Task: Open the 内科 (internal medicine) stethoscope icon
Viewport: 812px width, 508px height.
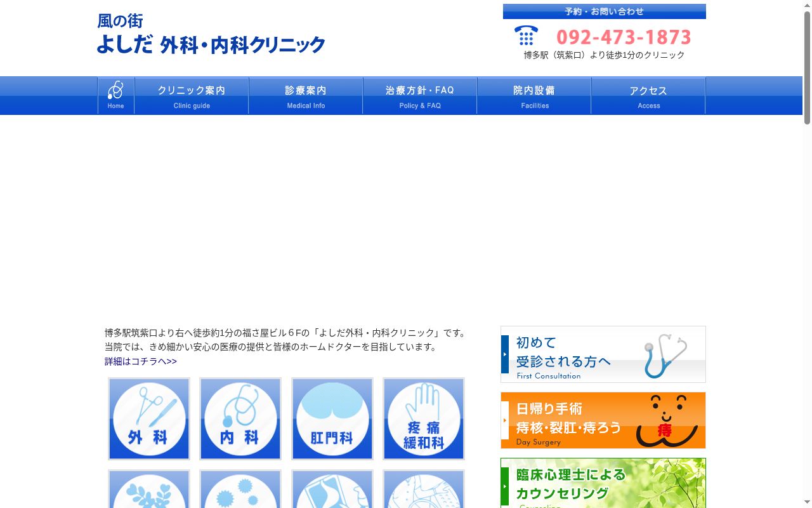Action: [240, 418]
